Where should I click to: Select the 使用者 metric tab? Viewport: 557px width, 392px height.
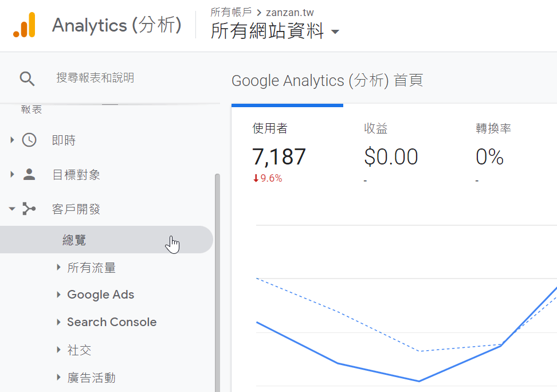point(287,152)
